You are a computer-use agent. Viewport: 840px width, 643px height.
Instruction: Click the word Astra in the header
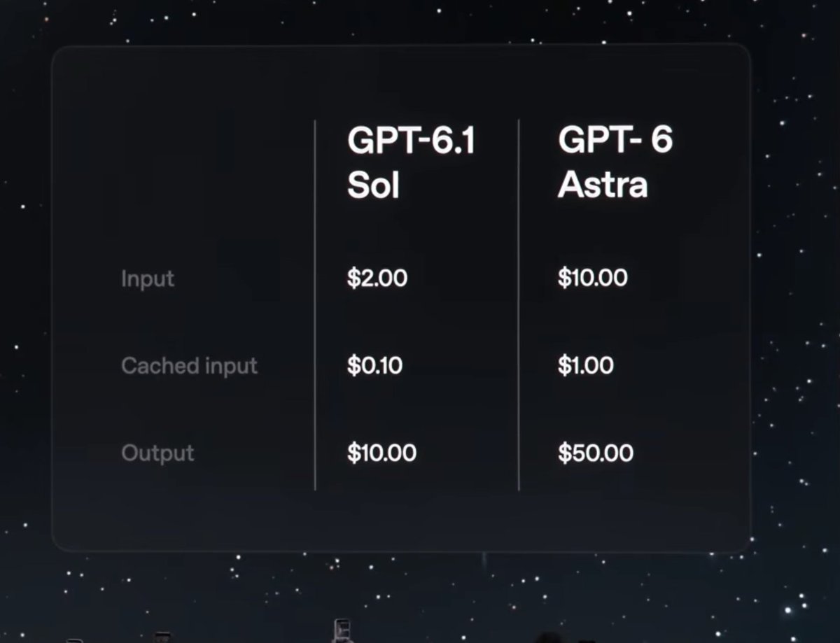tap(603, 186)
